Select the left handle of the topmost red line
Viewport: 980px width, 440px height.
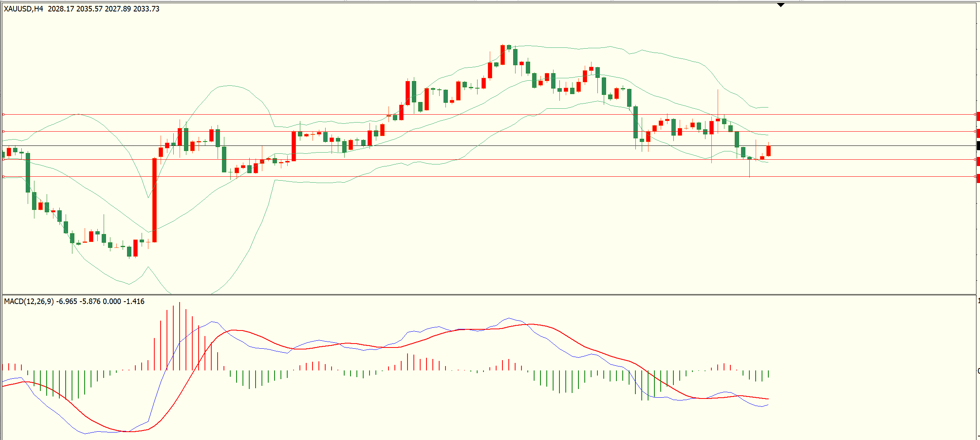coord(4,115)
